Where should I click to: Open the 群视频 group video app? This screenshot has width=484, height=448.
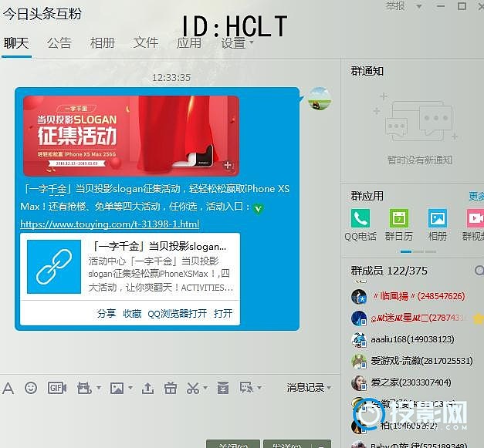(x=476, y=218)
